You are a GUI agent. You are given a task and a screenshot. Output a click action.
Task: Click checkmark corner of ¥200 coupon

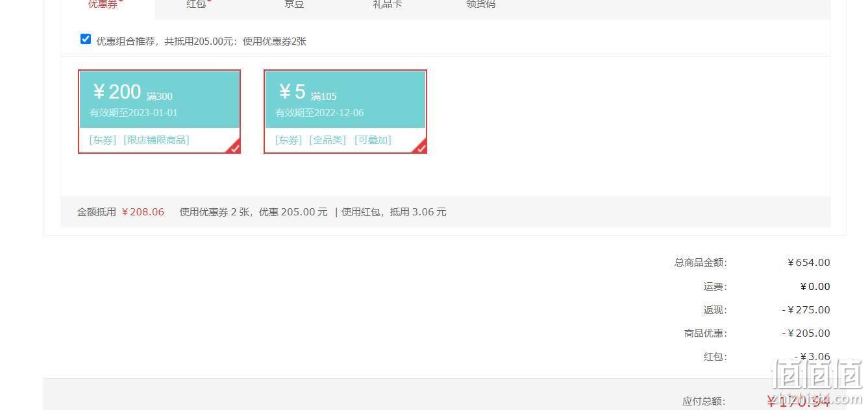click(x=234, y=147)
